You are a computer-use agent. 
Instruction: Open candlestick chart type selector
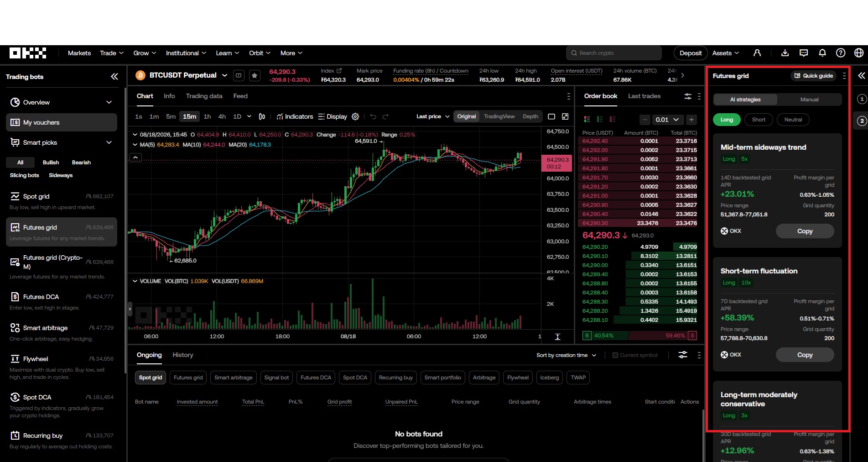[x=262, y=116]
